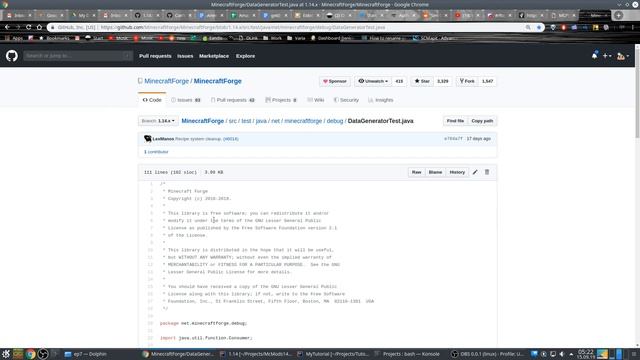Open Watch/Unwatch dropdown for repository
Viewport: 640px width, 360px height.
[x=373, y=81]
